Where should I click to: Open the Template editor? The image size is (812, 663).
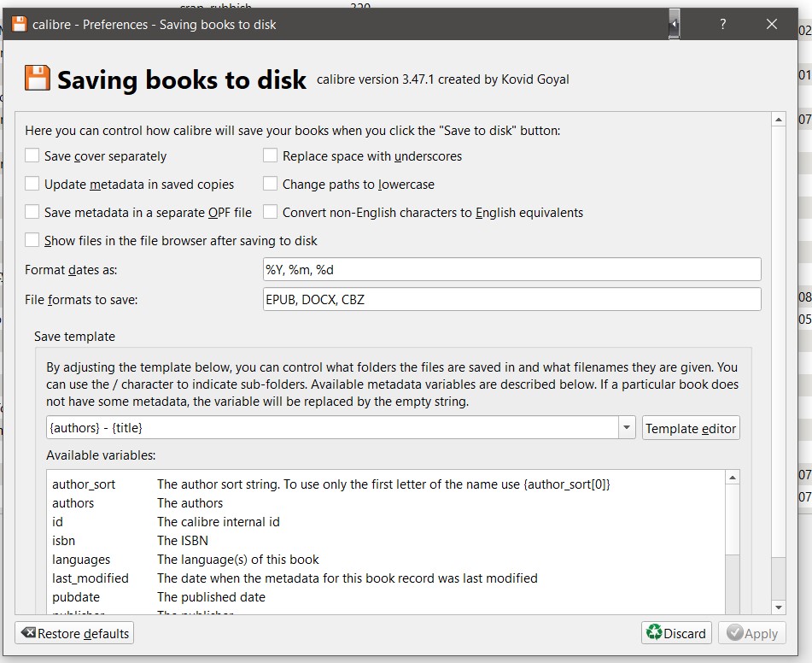pyautogui.click(x=691, y=428)
